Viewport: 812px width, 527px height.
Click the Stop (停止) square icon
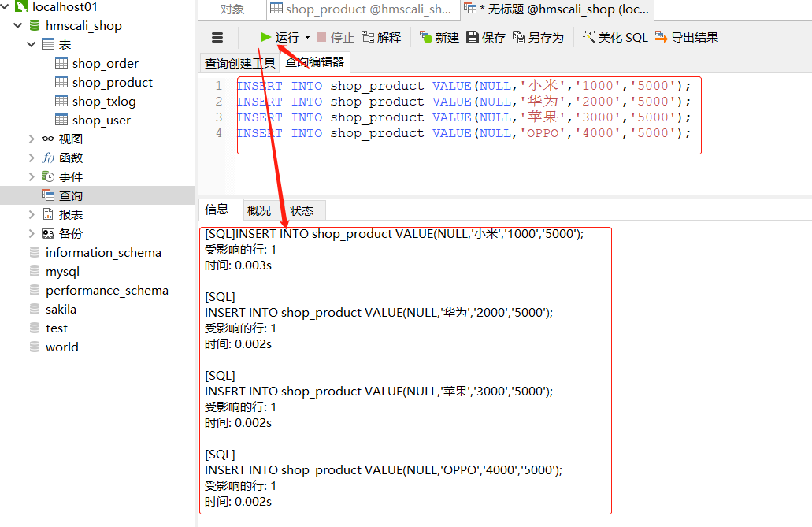[x=321, y=37]
